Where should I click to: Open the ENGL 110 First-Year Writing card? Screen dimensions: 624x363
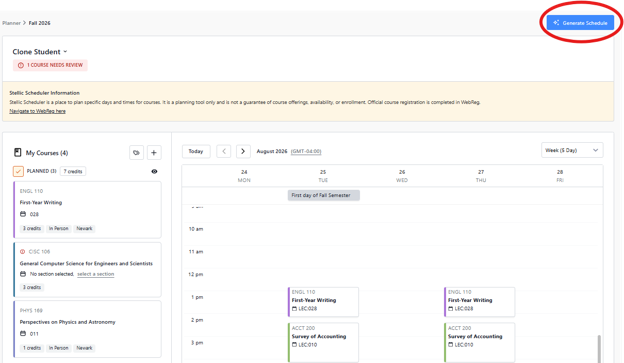pos(88,210)
